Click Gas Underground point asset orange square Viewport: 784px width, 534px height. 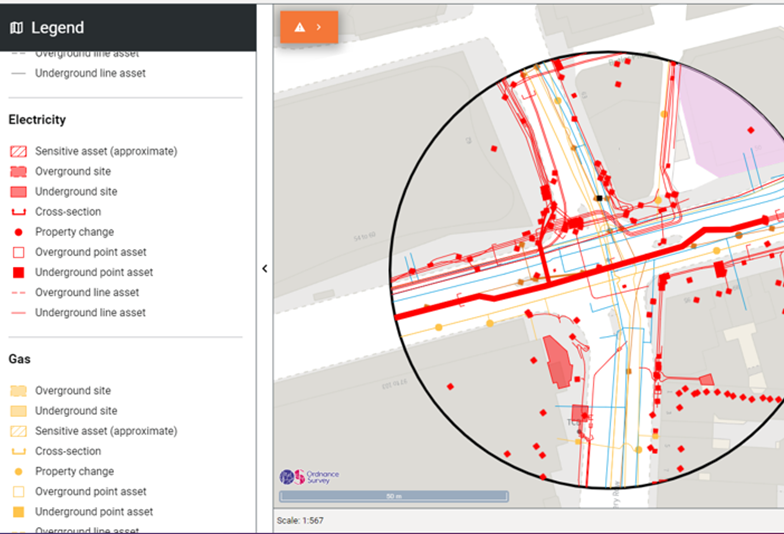[x=18, y=511]
